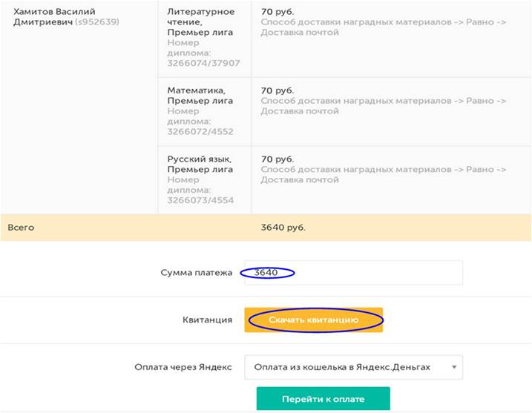Click the Перейти к оплате button
532x413 pixels.
click(323, 399)
